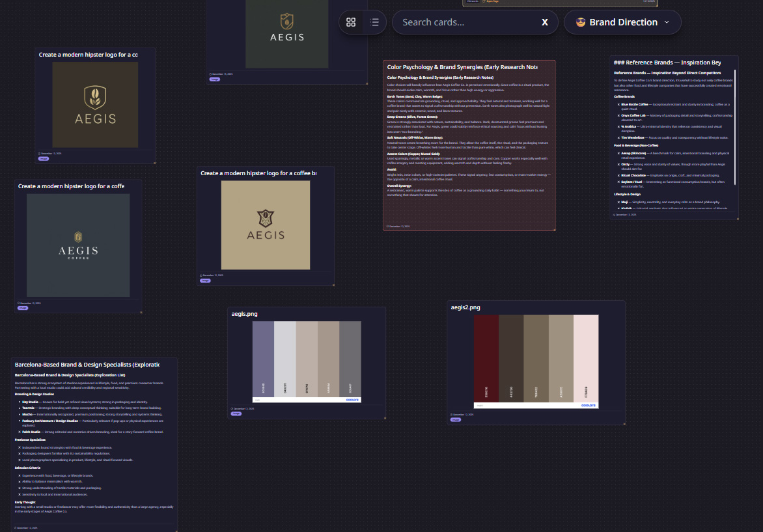Screen dimensions: 763x532
Task: Select the AEGIS shield logo image
Action: (x=286, y=34)
